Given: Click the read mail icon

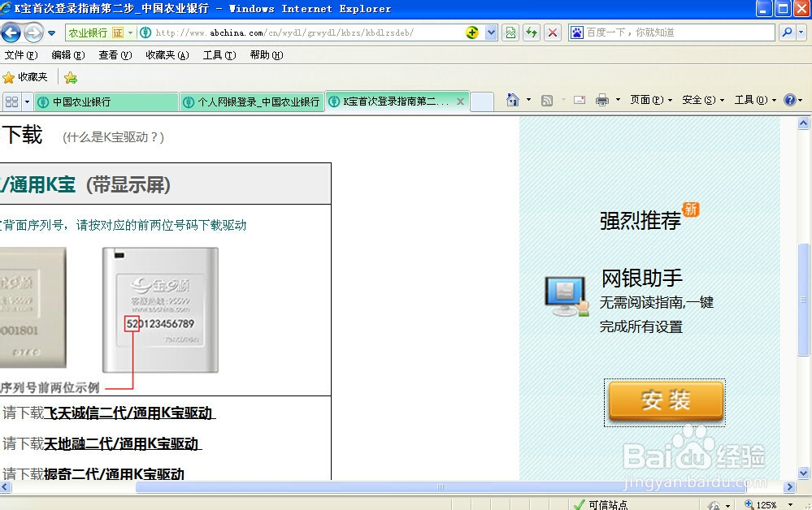Looking at the screenshot, I should (x=580, y=101).
